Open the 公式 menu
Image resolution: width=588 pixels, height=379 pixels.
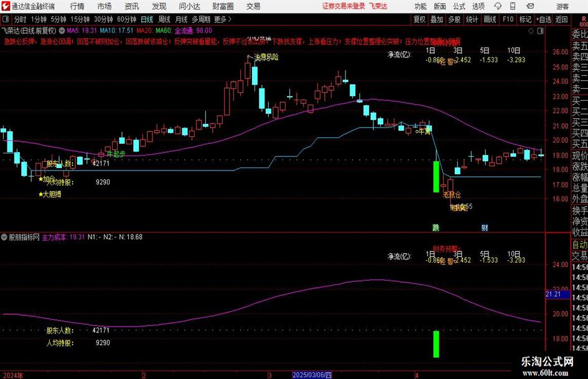pos(459,6)
